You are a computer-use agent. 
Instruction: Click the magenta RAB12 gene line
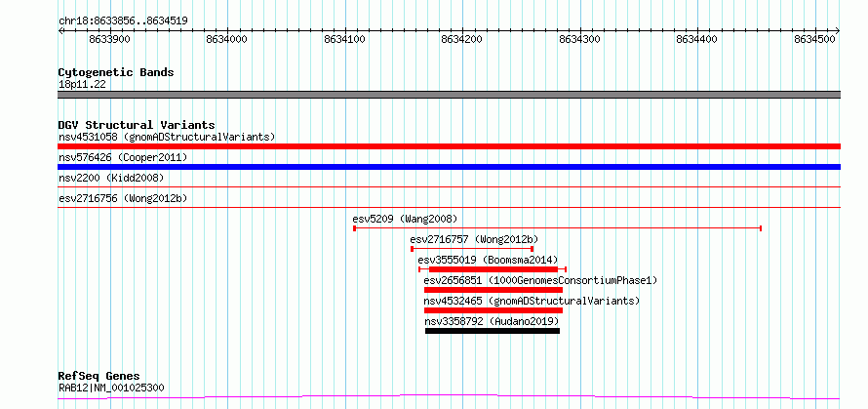click(x=449, y=397)
